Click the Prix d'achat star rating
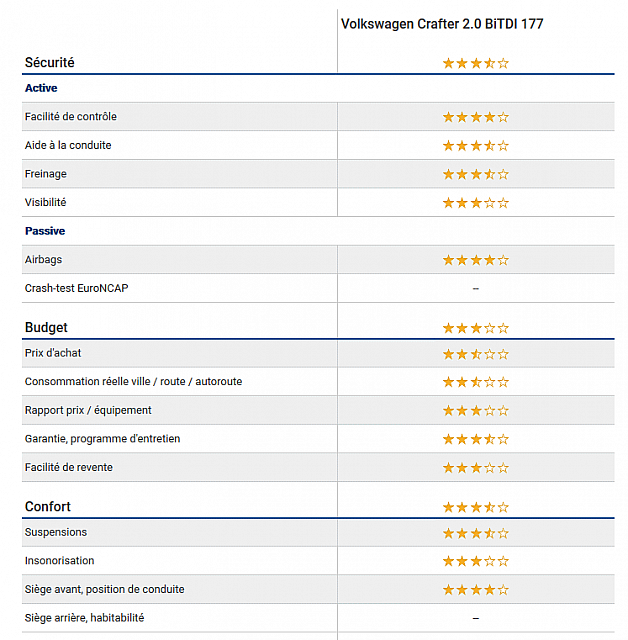The width and height of the screenshot is (628, 640). tap(475, 353)
